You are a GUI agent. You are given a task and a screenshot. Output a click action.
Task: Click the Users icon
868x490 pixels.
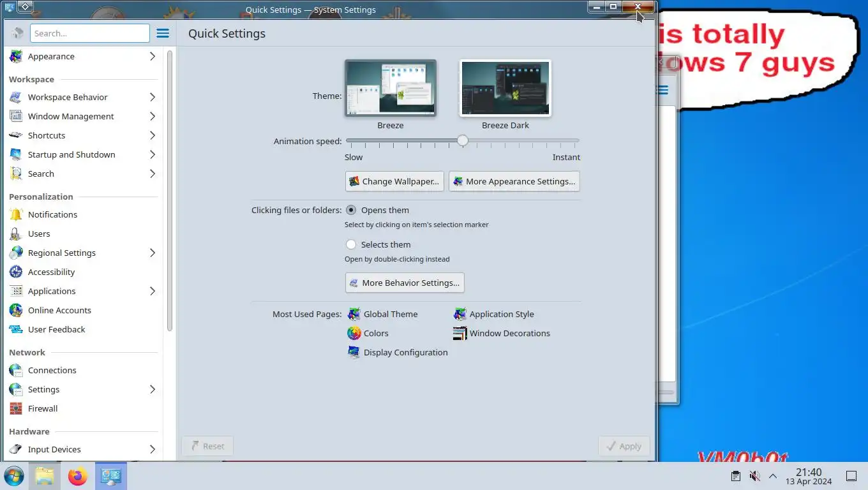16,234
